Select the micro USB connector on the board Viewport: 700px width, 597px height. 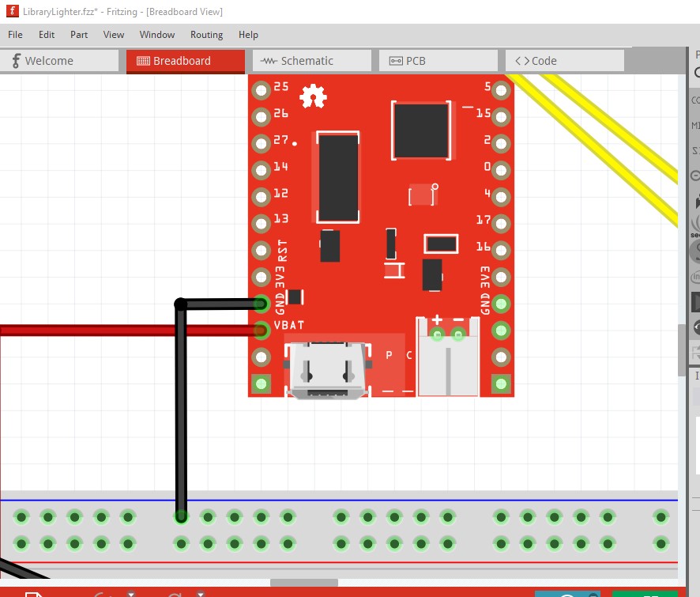coord(328,370)
